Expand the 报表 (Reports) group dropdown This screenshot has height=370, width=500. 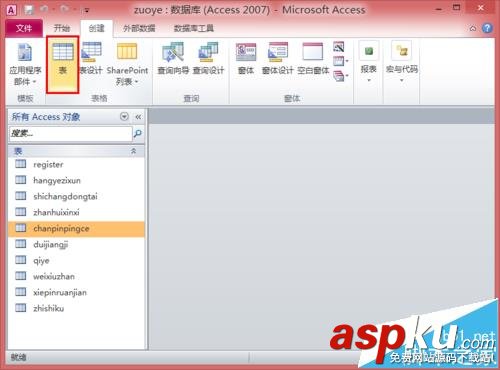[x=369, y=62]
